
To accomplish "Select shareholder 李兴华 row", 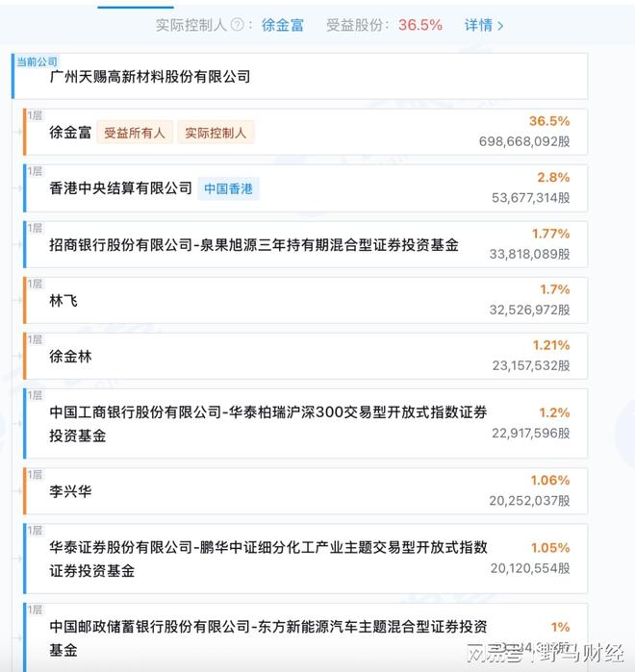I will coord(70,491).
